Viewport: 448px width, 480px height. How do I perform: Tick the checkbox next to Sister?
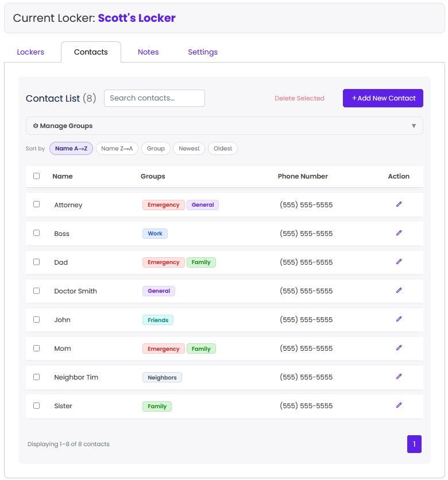click(x=36, y=405)
